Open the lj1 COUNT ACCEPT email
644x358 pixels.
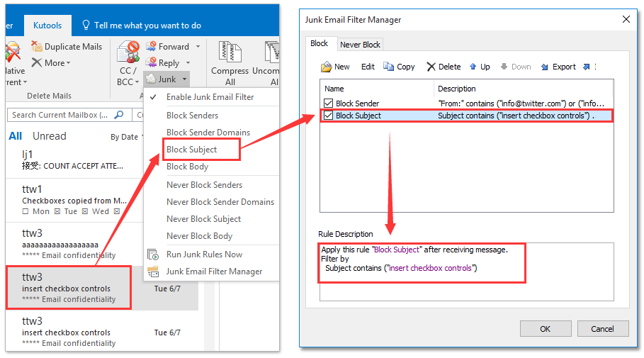(x=75, y=160)
